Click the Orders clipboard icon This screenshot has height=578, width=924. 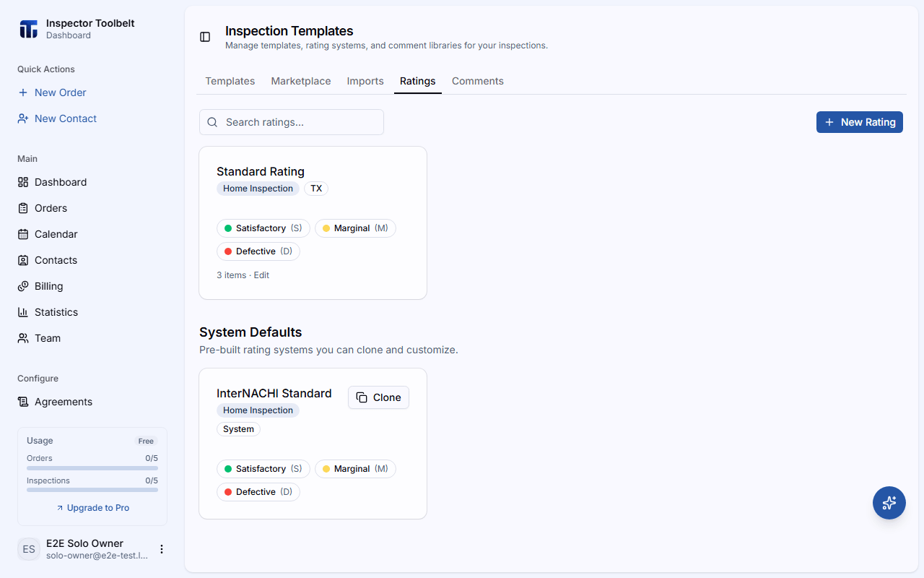point(23,208)
